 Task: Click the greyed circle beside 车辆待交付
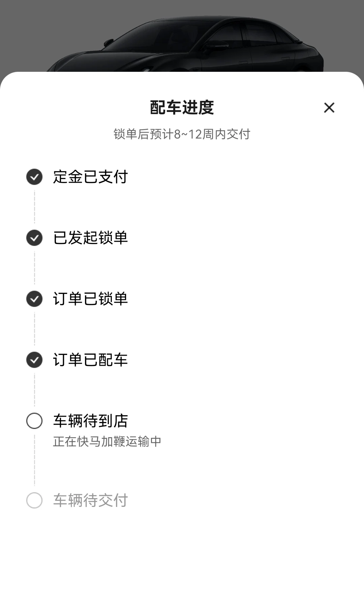(x=34, y=500)
